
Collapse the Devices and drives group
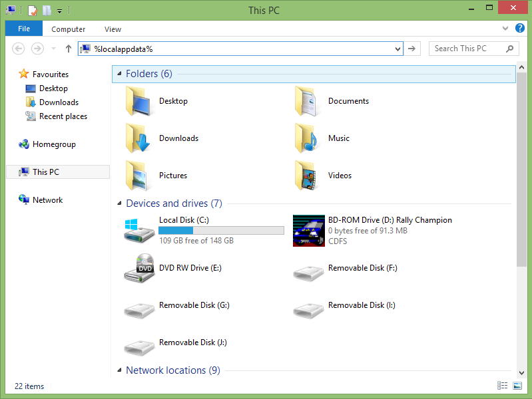(x=119, y=203)
